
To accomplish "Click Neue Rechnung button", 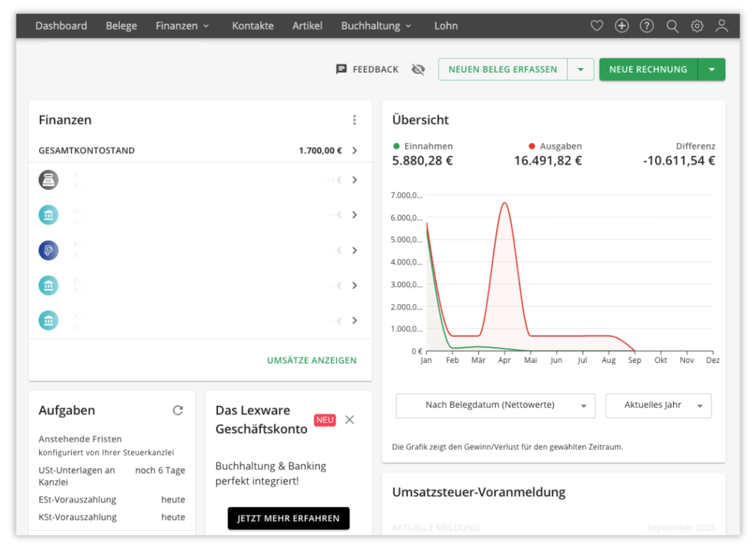I will 648,69.
